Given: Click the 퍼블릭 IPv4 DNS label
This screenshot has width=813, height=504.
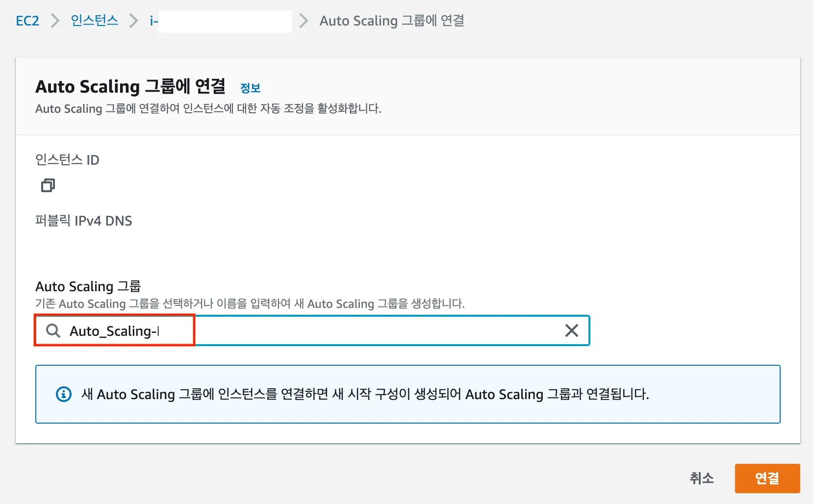Looking at the screenshot, I should click(x=84, y=221).
